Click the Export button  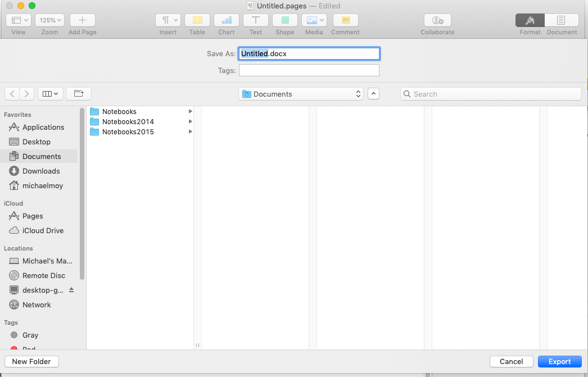[559, 361]
